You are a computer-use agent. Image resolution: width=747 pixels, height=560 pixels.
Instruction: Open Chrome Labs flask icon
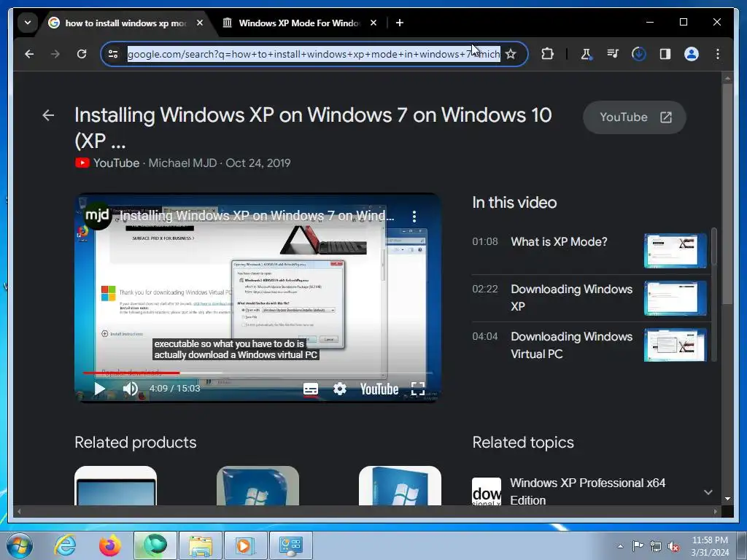586,54
